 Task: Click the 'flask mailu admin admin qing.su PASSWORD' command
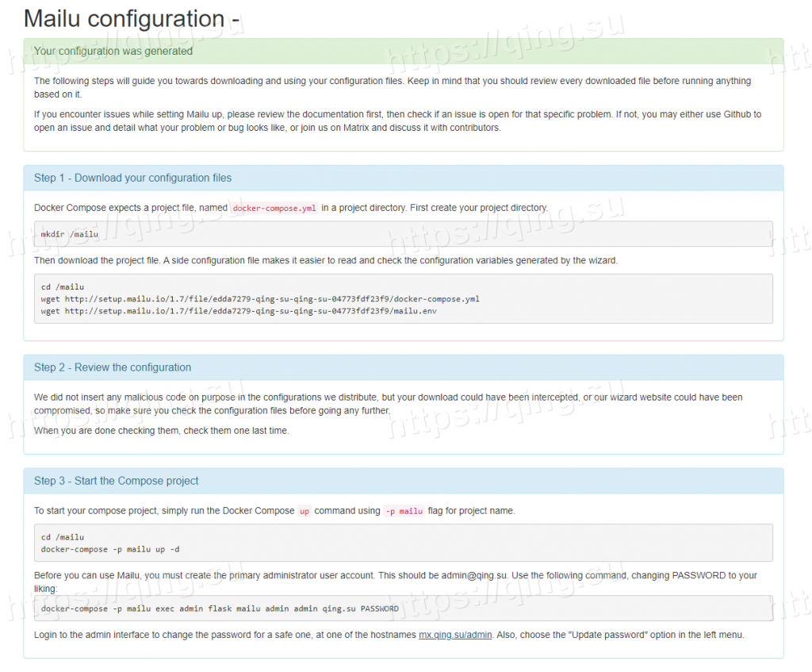220,609
